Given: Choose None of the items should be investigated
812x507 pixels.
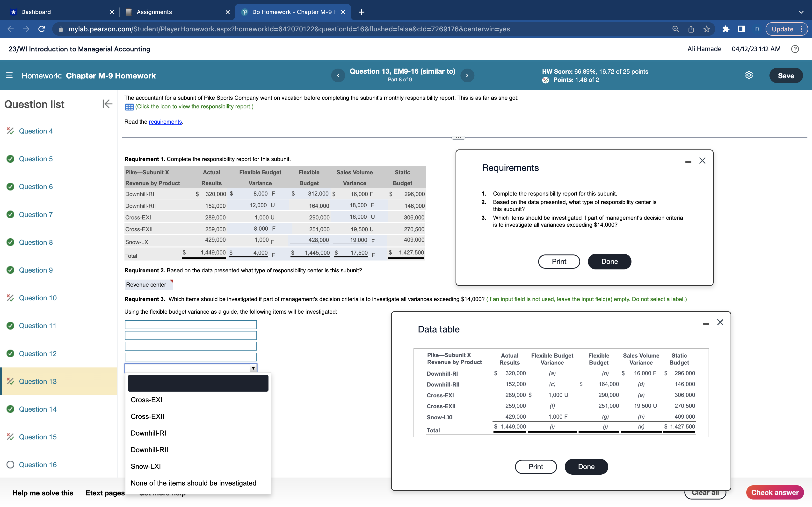Looking at the screenshot, I should coord(193,483).
